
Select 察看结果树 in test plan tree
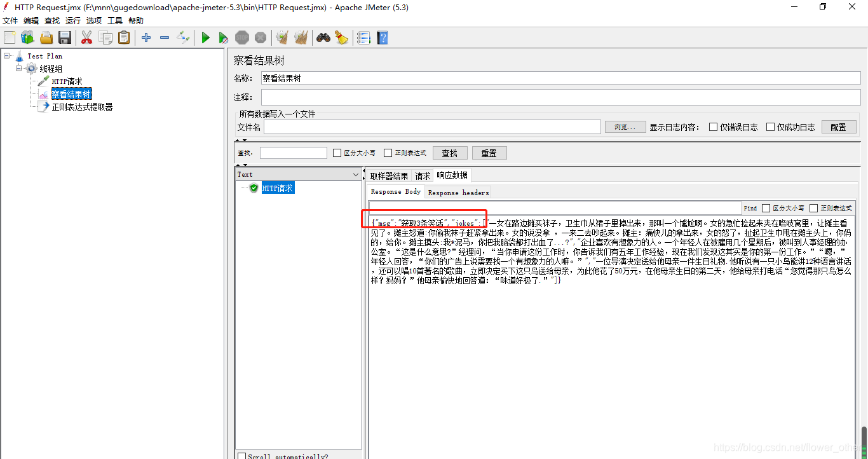click(71, 94)
